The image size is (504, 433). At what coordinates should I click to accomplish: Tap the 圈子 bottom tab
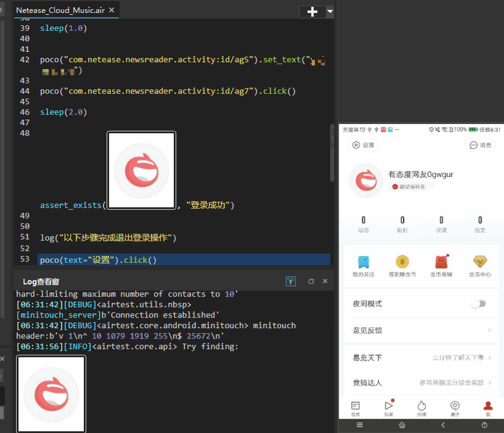coord(455,408)
